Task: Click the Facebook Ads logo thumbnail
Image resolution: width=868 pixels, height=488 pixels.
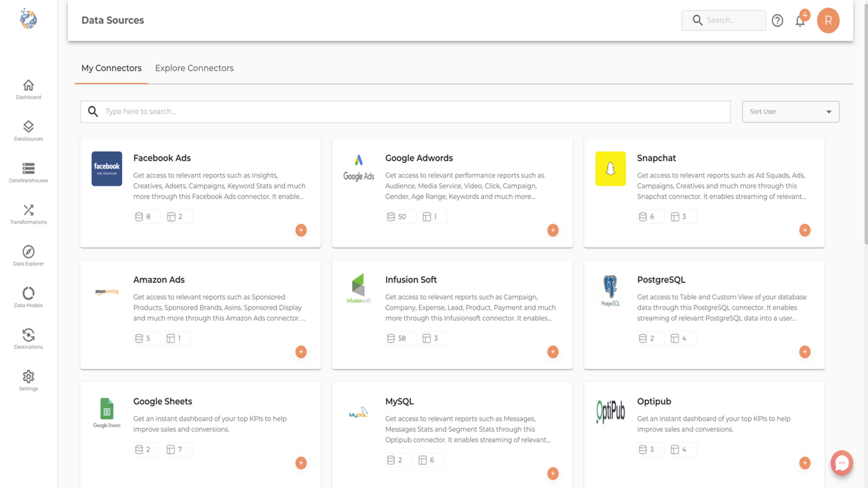Action: coord(106,169)
